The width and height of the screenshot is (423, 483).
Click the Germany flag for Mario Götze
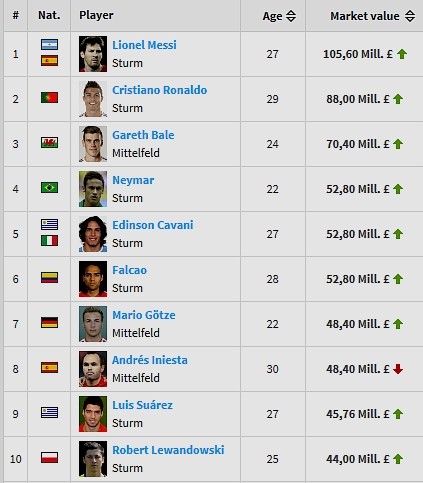(49, 322)
